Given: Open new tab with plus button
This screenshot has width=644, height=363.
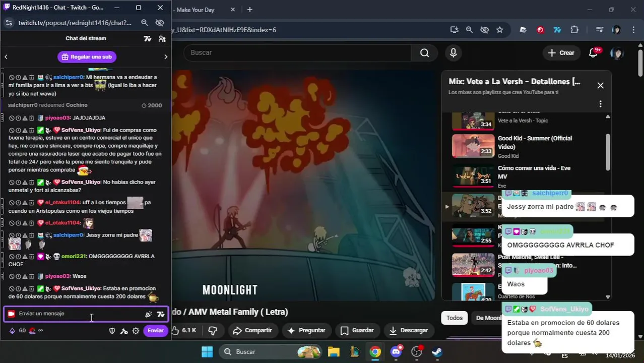Looking at the screenshot, I should click(249, 9).
